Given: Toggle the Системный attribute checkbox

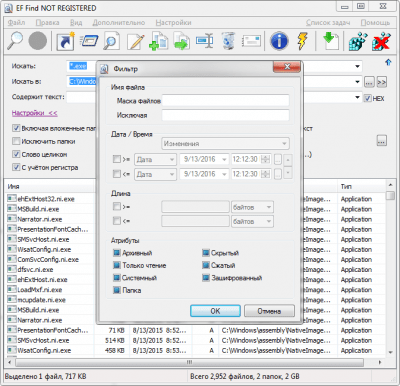Looking at the screenshot, I should 117,278.
